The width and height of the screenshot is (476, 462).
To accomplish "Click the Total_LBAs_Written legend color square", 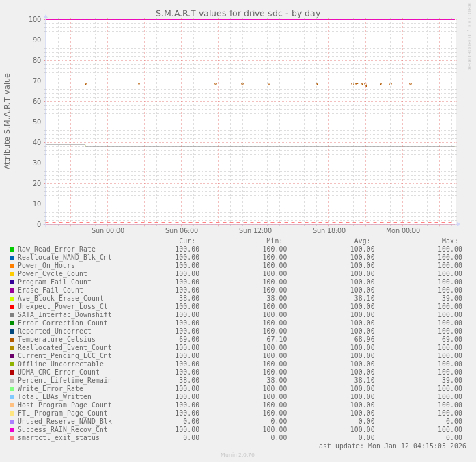I will click(12, 397).
